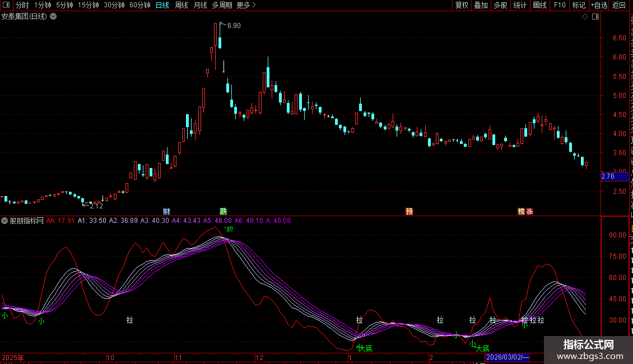Click the A2: 36.89 indicator value
633x364 pixels.
click(123, 221)
